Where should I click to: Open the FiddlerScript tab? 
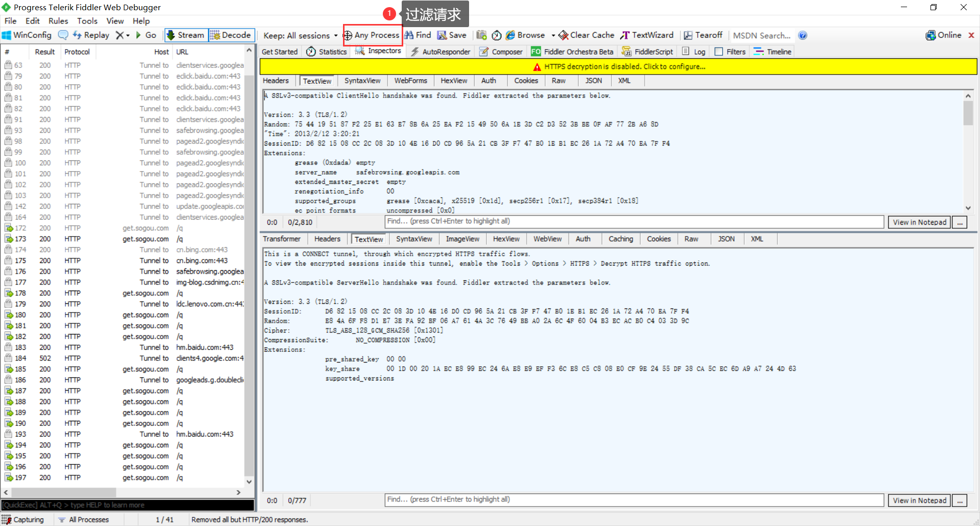[x=647, y=52]
